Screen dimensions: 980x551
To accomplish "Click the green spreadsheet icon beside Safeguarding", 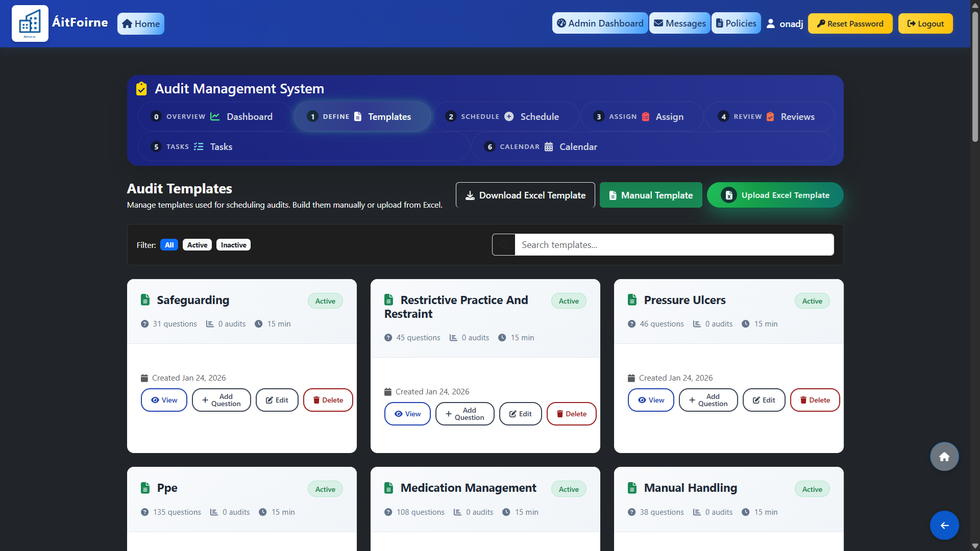I will (145, 300).
